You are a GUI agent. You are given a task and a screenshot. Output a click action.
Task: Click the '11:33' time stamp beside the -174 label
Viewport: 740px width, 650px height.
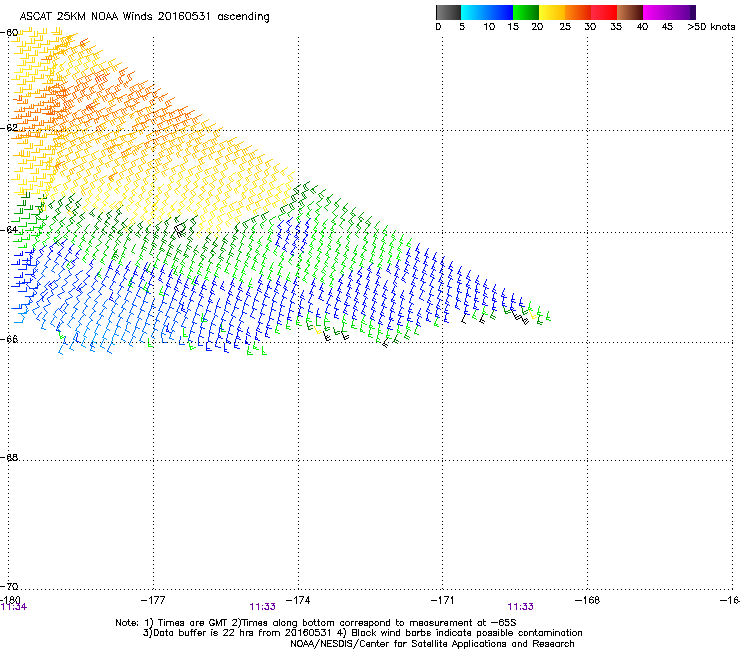(262, 607)
